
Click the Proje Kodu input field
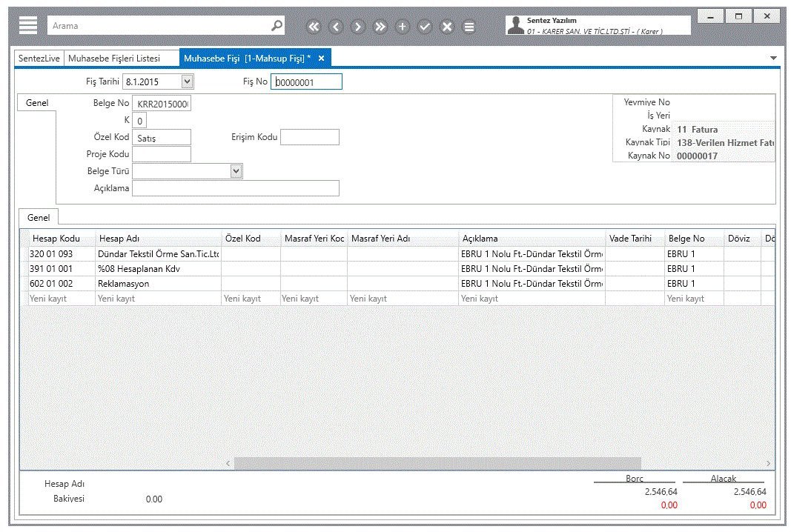point(162,154)
